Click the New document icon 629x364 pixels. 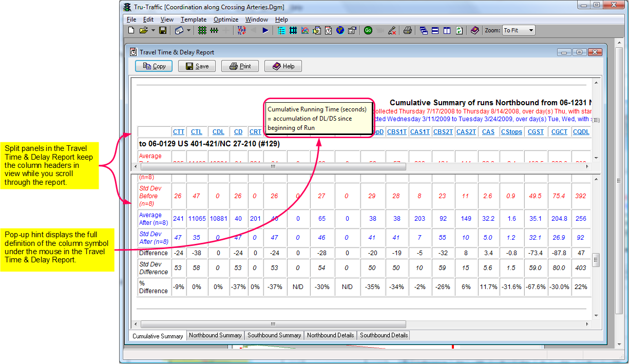(130, 30)
